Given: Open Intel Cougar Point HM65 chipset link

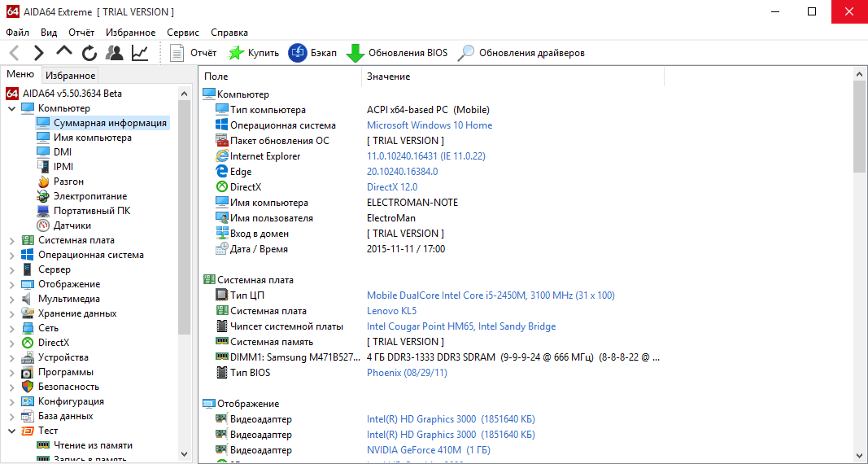Looking at the screenshot, I should tap(461, 326).
